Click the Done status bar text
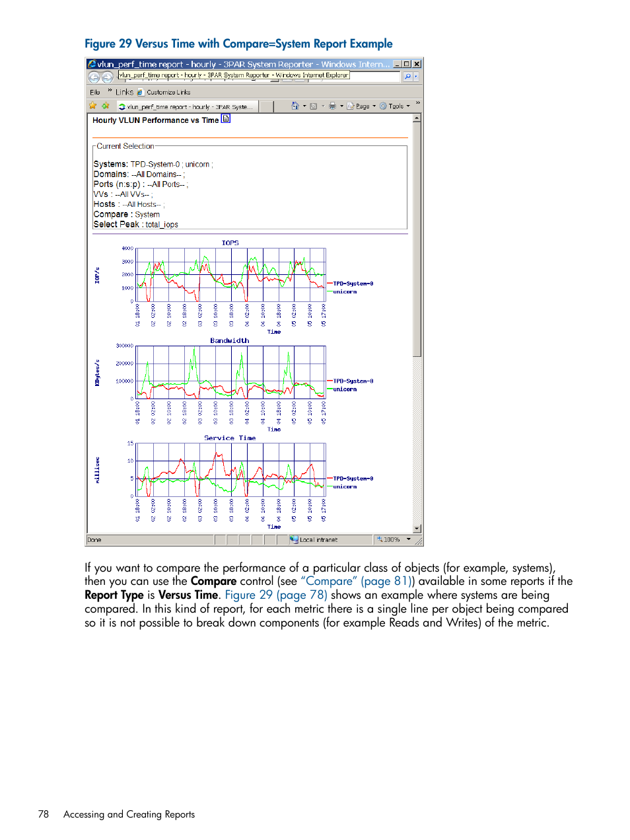 94,540
